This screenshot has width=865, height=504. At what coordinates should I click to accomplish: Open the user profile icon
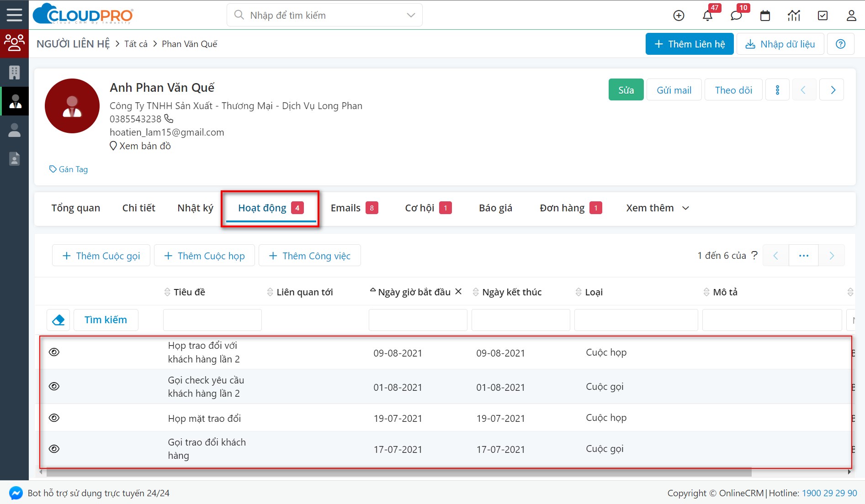point(851,16)
